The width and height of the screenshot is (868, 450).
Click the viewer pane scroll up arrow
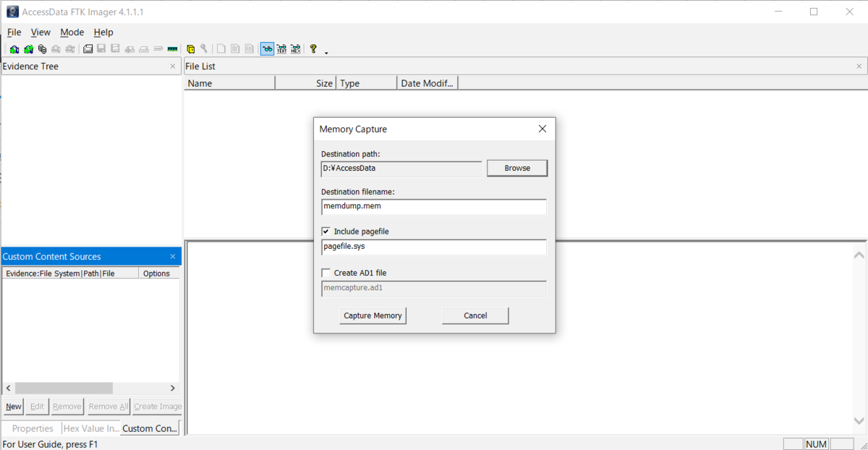[859, 255]
